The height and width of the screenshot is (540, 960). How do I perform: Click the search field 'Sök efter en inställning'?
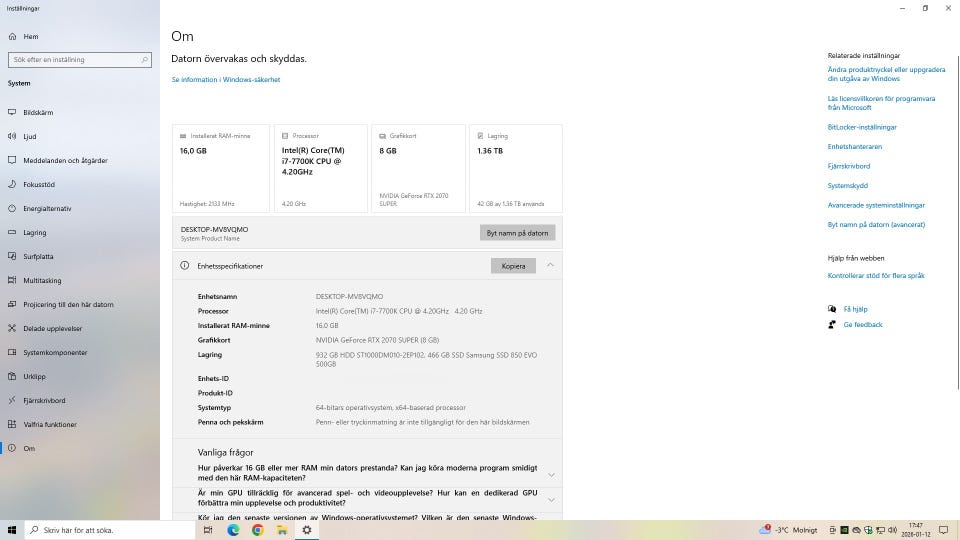tap(80, 59)
